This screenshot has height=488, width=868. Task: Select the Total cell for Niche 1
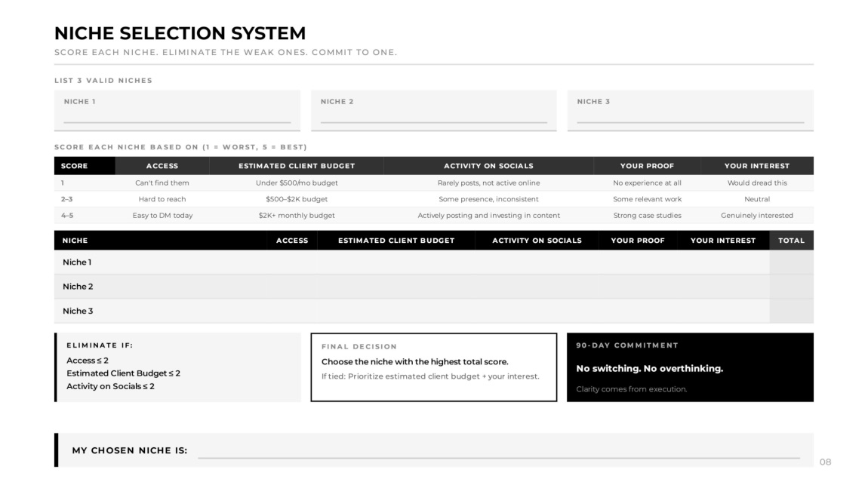791,262
